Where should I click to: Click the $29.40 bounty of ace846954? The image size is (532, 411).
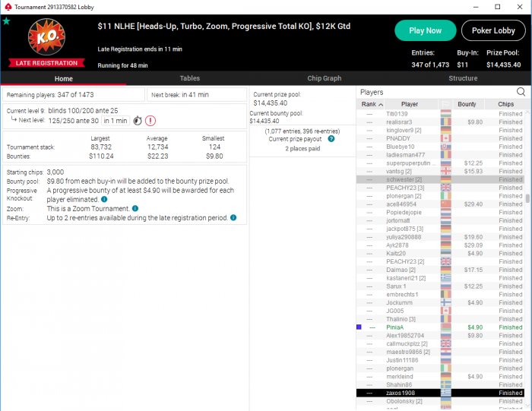pos(473,204)
